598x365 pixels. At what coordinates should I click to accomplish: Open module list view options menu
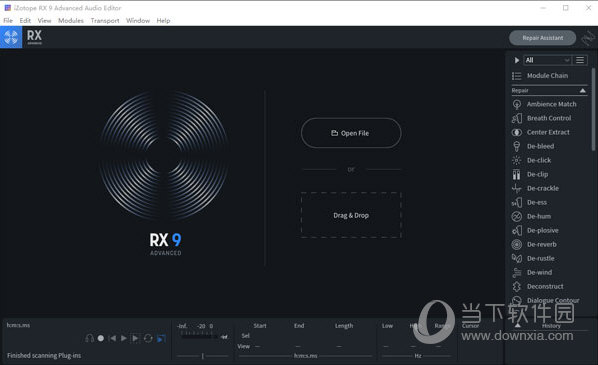click(x=580, y=60)
